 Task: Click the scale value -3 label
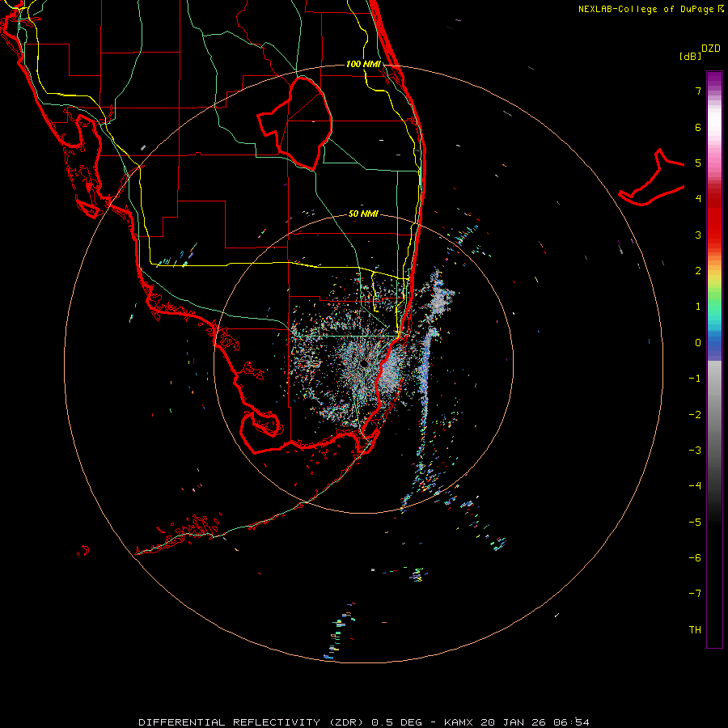coord(695,451)
